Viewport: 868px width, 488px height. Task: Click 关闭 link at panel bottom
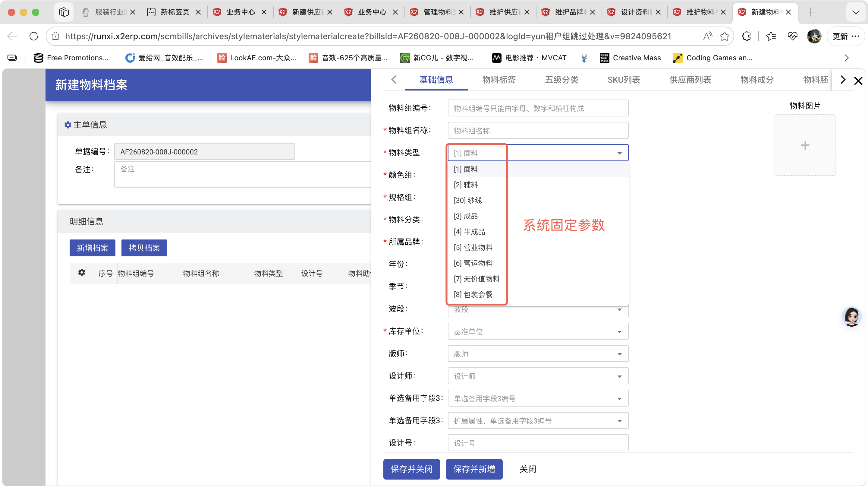(x=528, y=469)
